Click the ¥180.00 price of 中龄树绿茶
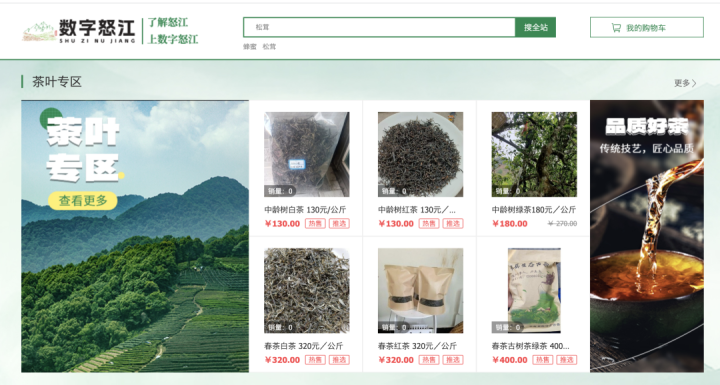720x385 pixels. click(510, 224)
